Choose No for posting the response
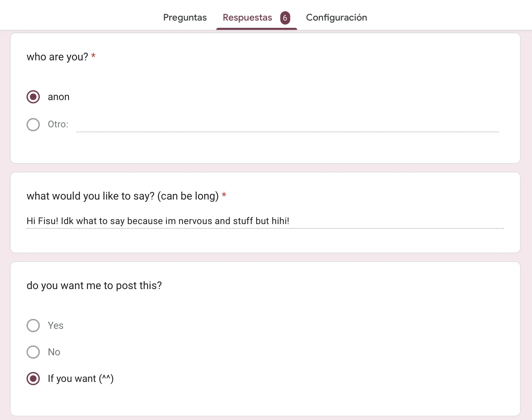532x420 pixels. tap(33, 352)
